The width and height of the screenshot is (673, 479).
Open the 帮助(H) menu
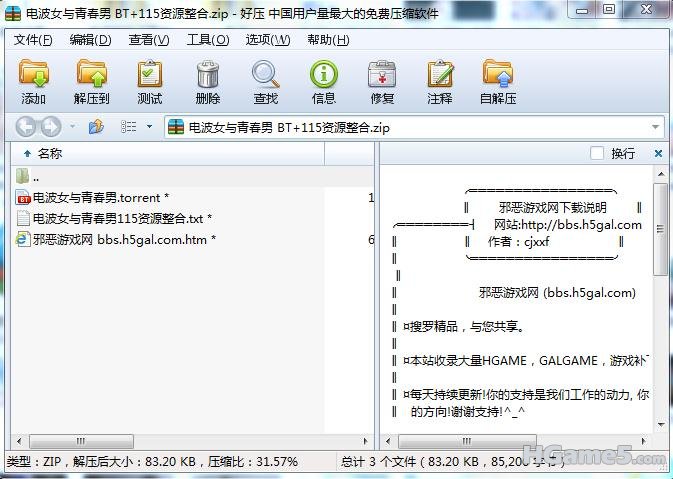click(x=328, y=40)
